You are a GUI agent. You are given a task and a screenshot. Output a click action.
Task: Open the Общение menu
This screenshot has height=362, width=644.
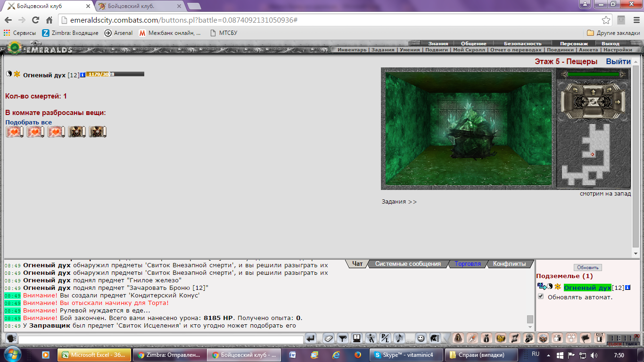coord(473,43)
